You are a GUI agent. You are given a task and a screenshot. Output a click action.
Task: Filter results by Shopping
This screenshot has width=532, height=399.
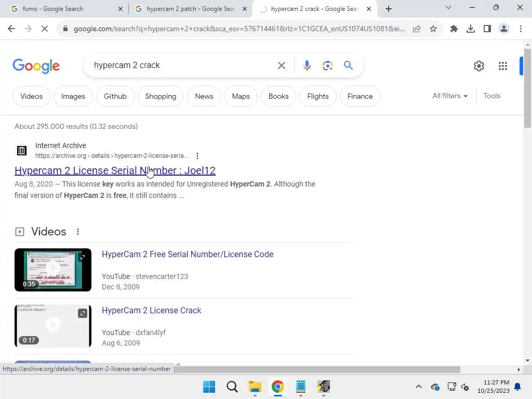[x=161, y=96]
